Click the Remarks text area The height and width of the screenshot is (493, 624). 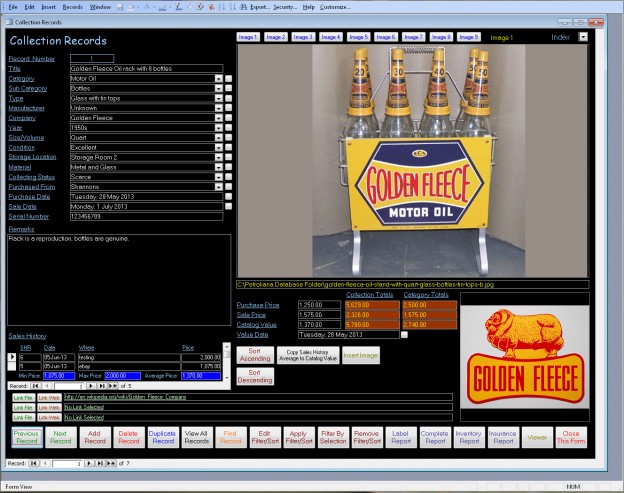tap(119, 280)
